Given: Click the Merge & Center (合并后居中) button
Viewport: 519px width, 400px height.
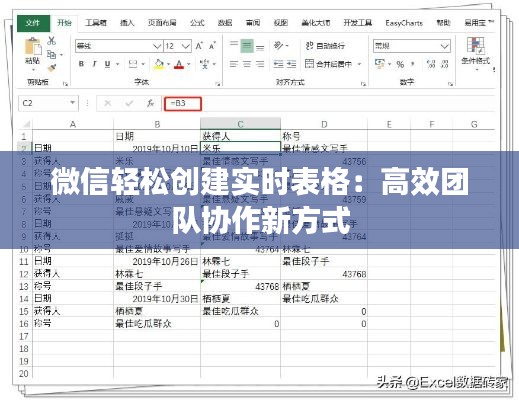Looking at the screenshot, I should point(329,64).
